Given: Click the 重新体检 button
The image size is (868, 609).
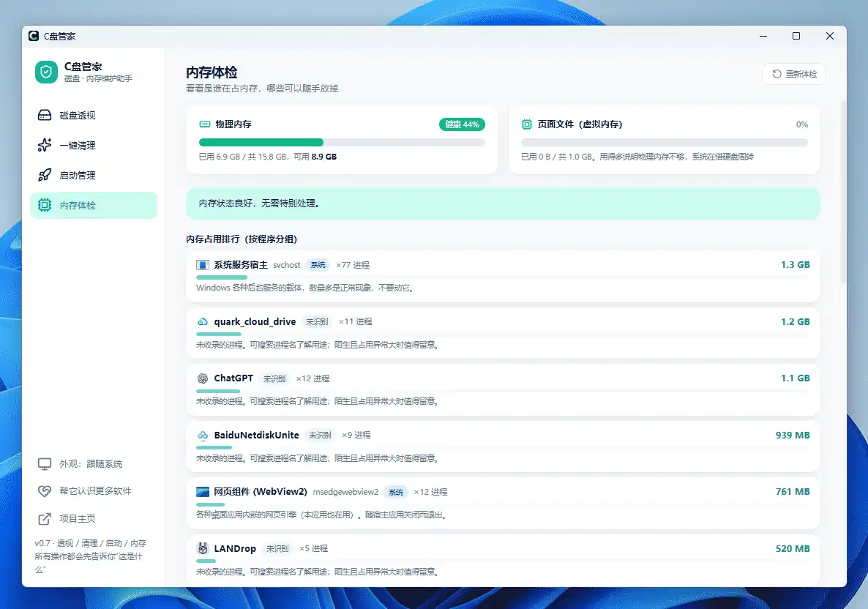Looking at the screenshot, I should pyautogui.click(x=794, y=74).
